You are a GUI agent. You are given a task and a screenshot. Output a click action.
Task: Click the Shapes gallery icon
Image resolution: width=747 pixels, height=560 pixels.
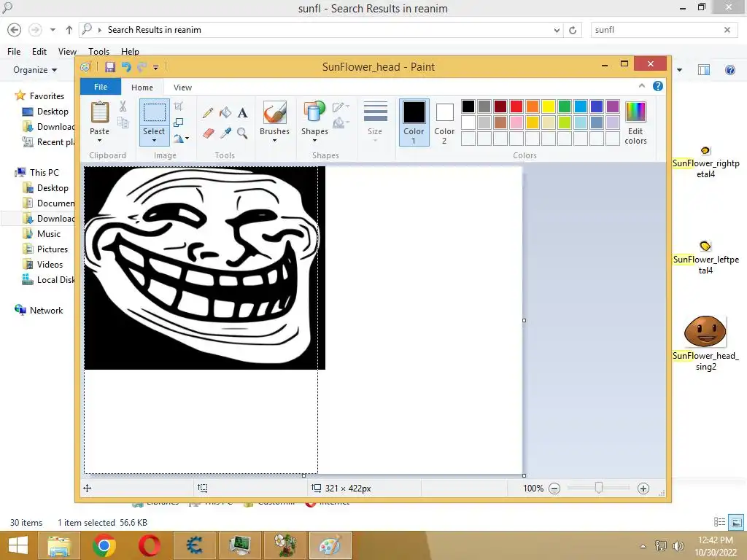tap(314, 113)
